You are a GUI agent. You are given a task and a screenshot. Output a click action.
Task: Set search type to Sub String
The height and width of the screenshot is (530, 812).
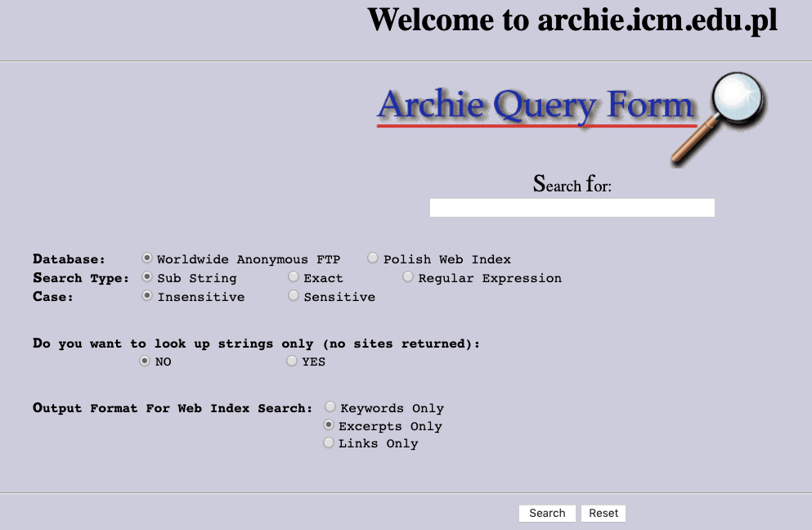click(148, 277)
